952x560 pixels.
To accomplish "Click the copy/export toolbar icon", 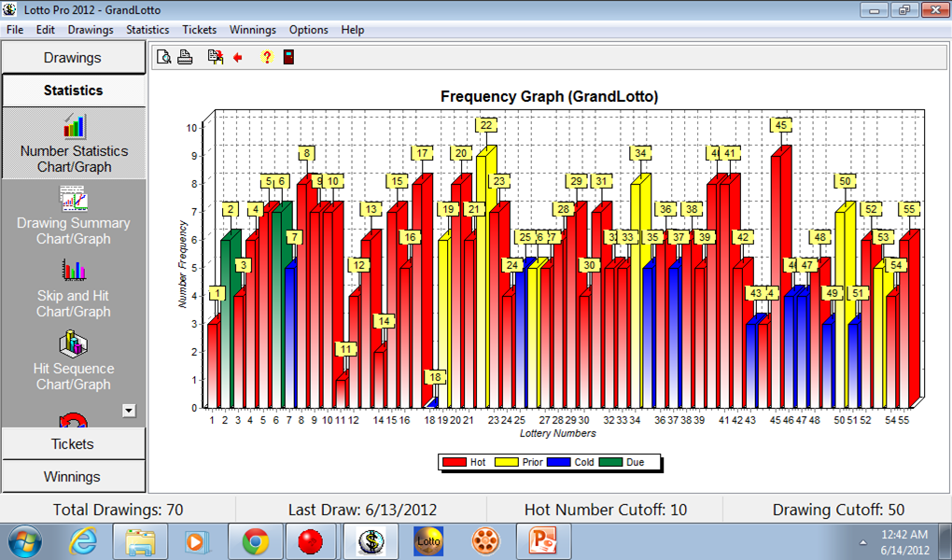I will (x=215, y=57).
